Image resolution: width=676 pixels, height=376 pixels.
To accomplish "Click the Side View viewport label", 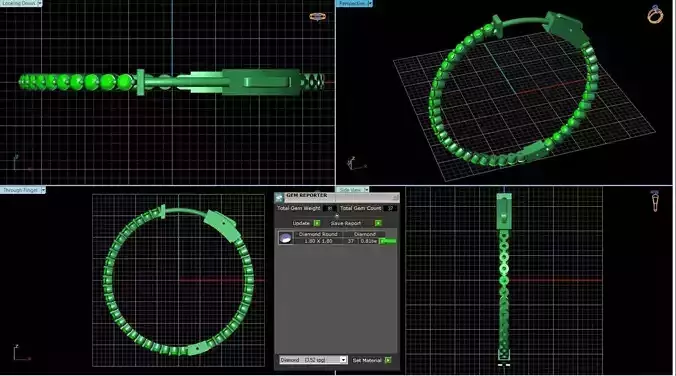I will [350, 190].
